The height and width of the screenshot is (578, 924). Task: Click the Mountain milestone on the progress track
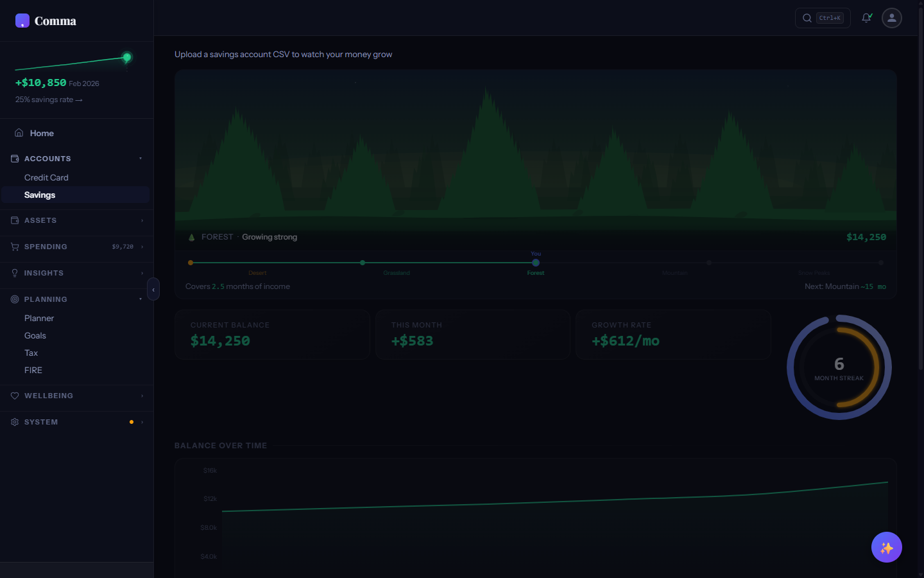tap(708, 262)
